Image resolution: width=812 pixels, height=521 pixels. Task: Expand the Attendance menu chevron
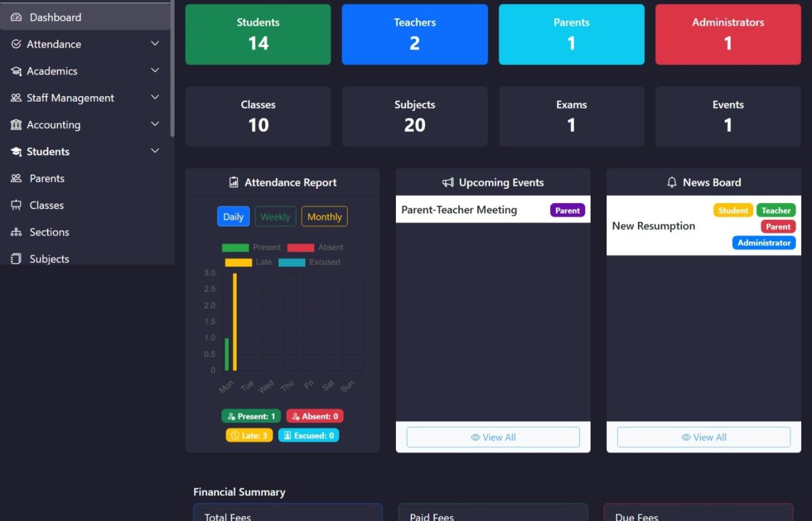155,44
